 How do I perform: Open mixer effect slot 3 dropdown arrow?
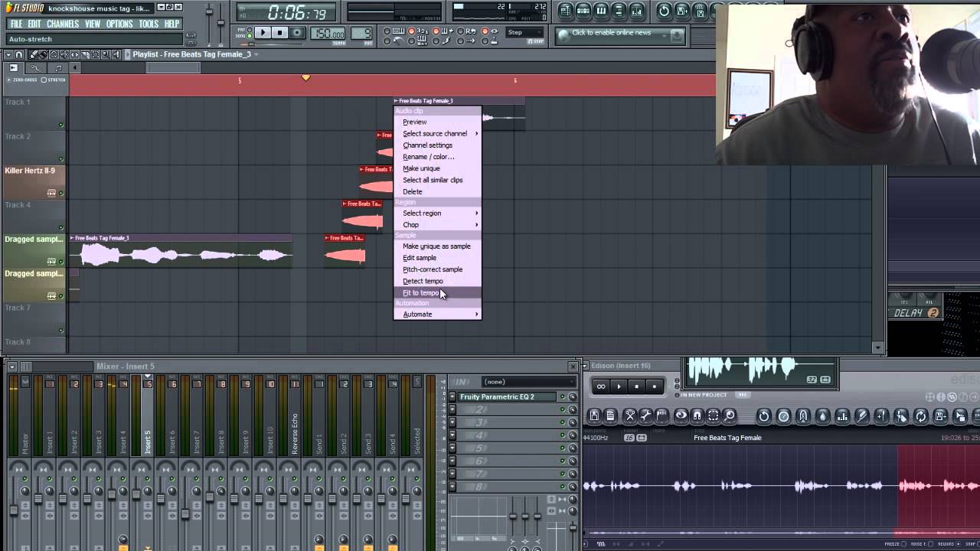click(x=452, y=422)
